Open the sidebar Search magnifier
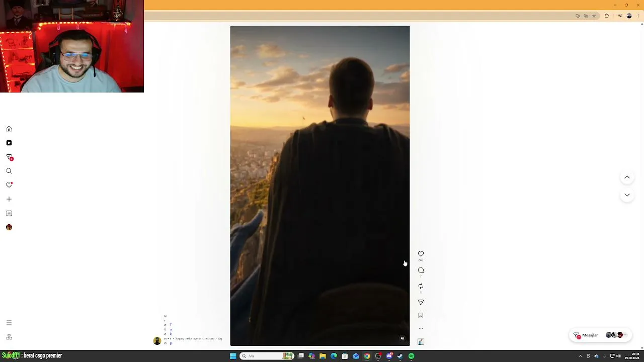 coord(9,171)
